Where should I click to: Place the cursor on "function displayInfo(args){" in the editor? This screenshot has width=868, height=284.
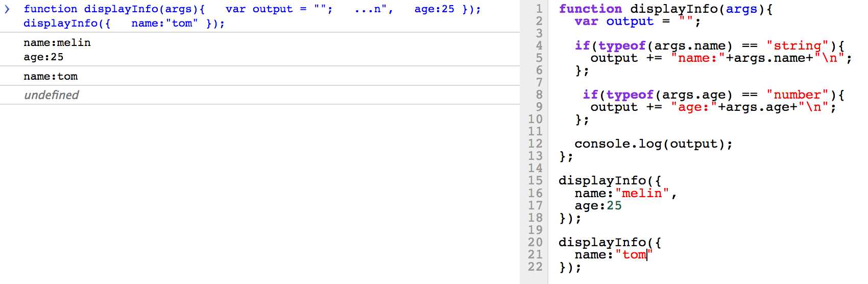click(x=666, y=9)
